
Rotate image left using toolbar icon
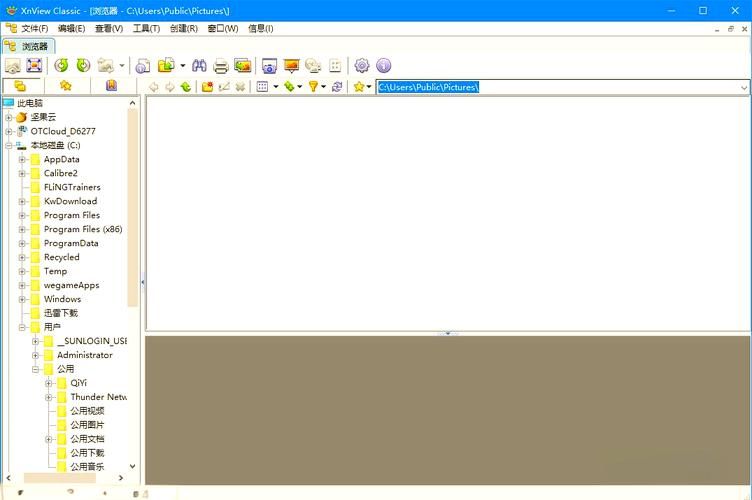(x=61, y=65)
